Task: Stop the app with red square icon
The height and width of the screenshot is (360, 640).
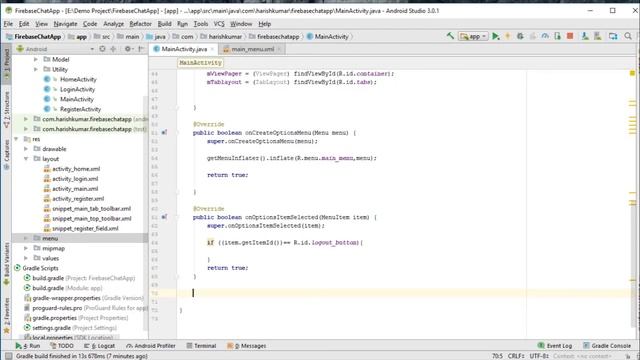Action: 570,36
